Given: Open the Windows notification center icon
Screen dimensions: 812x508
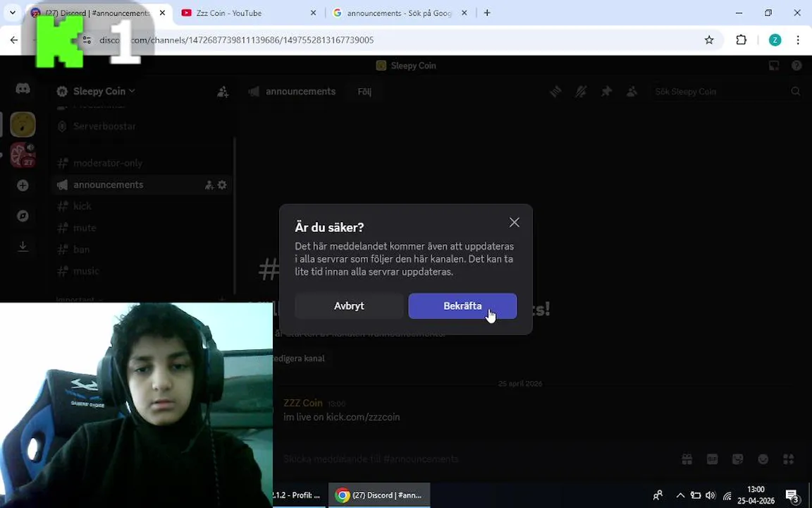Looking at the screenshot, I should (792, 496).
